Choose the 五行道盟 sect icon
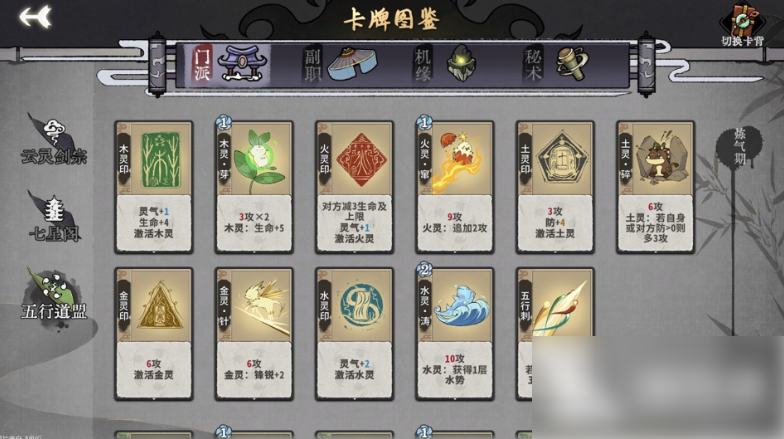The image size is (784, 439). (x=54, y=296)
